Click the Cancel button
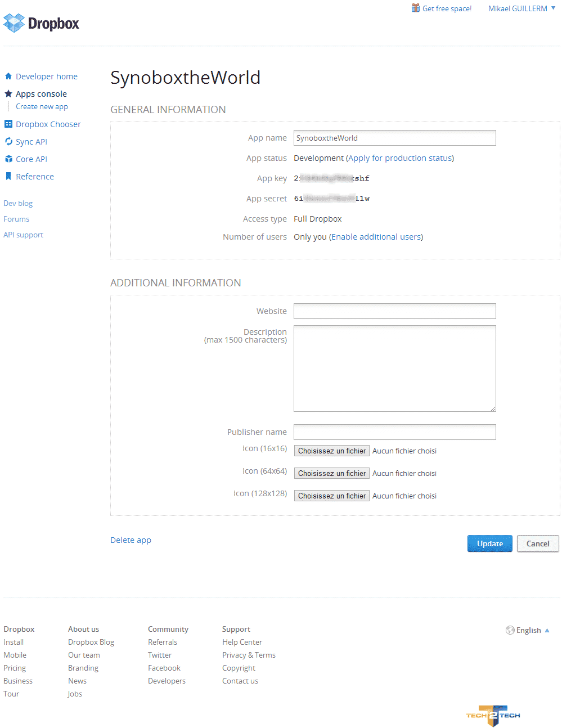The image size is (580, 728). pyautogui.click(x=538, y=543)
